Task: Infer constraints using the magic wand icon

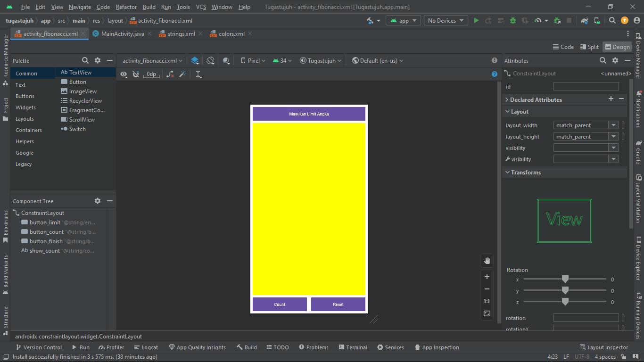Action: click(182, 74)
